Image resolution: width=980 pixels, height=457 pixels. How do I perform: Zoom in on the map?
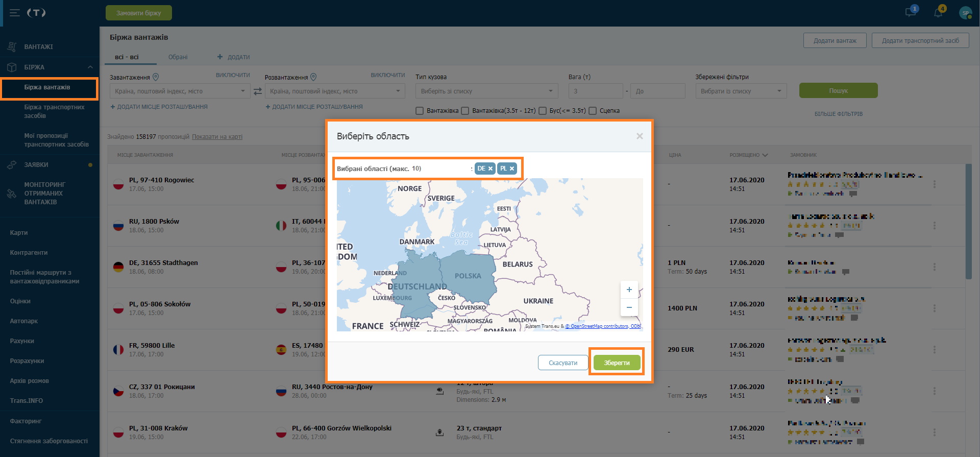tap(629, 290)
